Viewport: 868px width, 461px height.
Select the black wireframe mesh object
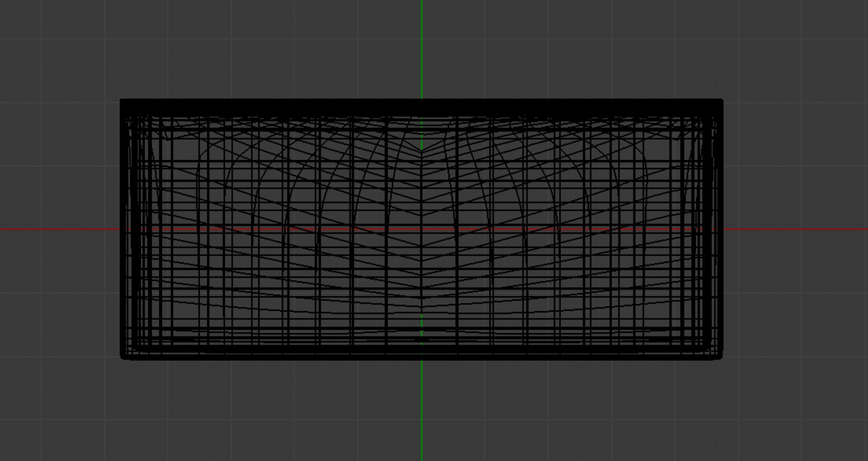point(421,229)
